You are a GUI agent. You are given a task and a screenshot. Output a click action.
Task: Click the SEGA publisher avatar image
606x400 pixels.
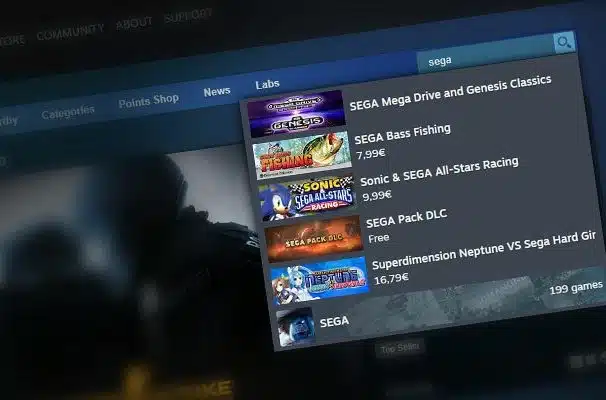296,328
